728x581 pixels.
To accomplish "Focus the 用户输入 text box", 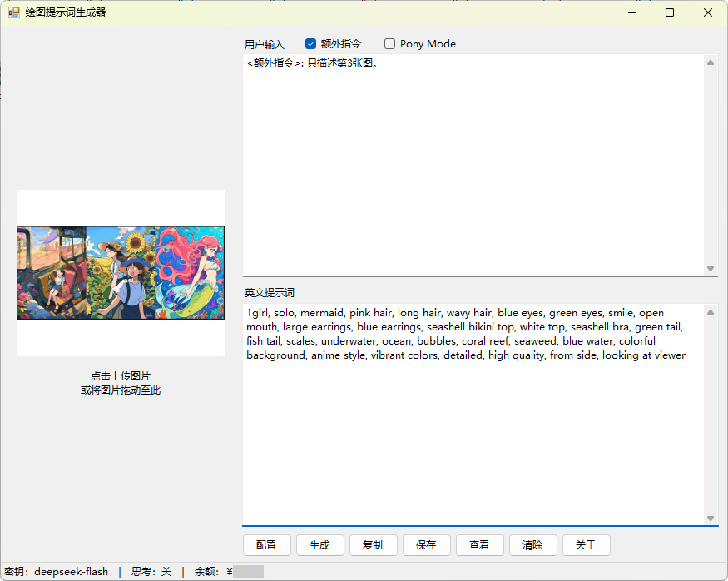I will 473,165.
